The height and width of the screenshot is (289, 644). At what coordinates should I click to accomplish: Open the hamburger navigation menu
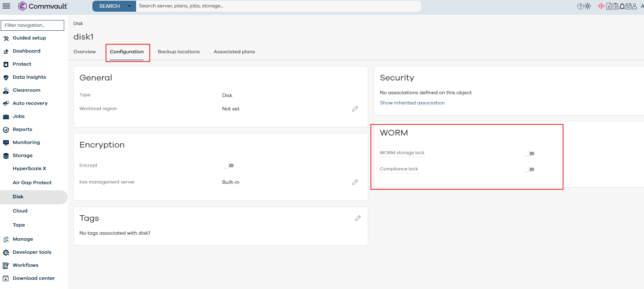click(6, 6)
